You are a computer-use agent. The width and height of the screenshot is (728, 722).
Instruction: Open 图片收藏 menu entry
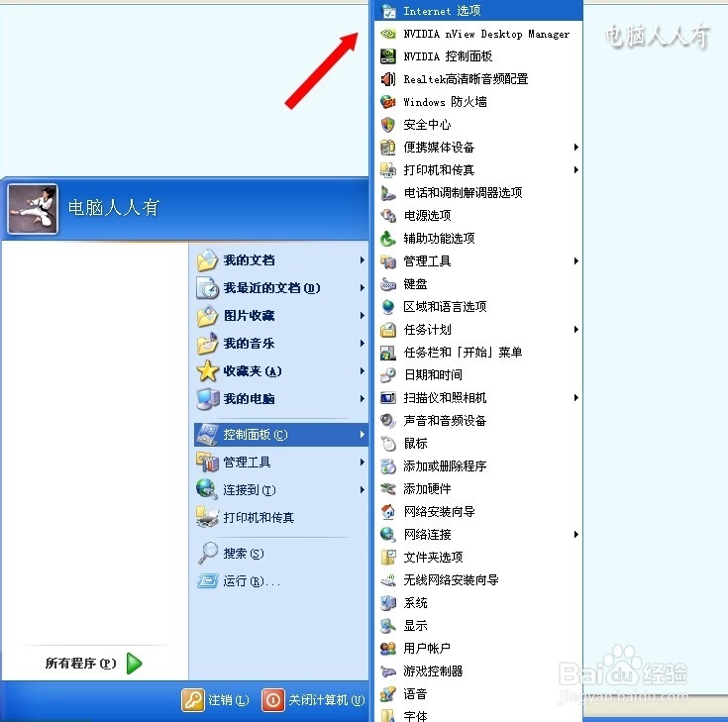click(281, 316)
